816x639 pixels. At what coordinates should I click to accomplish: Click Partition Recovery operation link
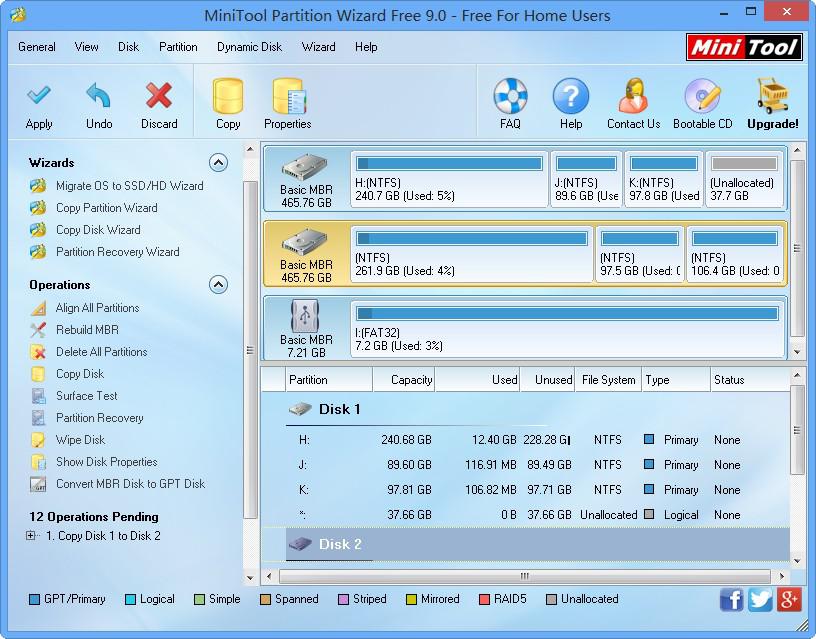[x=99, y=418]
